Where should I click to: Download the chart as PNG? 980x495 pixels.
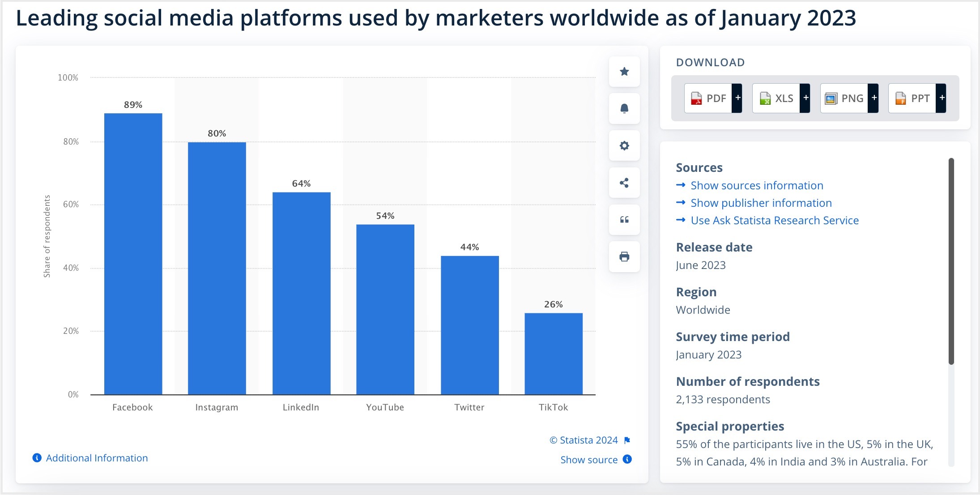pos(844,98)
